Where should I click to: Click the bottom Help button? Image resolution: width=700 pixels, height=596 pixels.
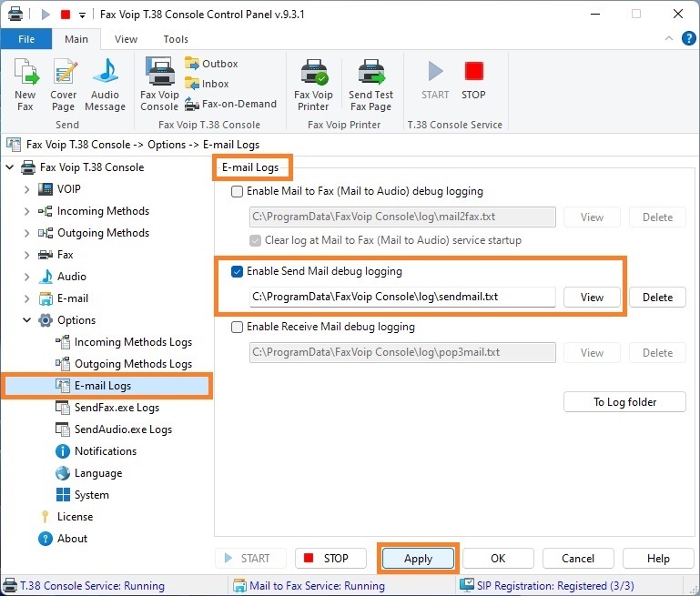pos(658,559)
